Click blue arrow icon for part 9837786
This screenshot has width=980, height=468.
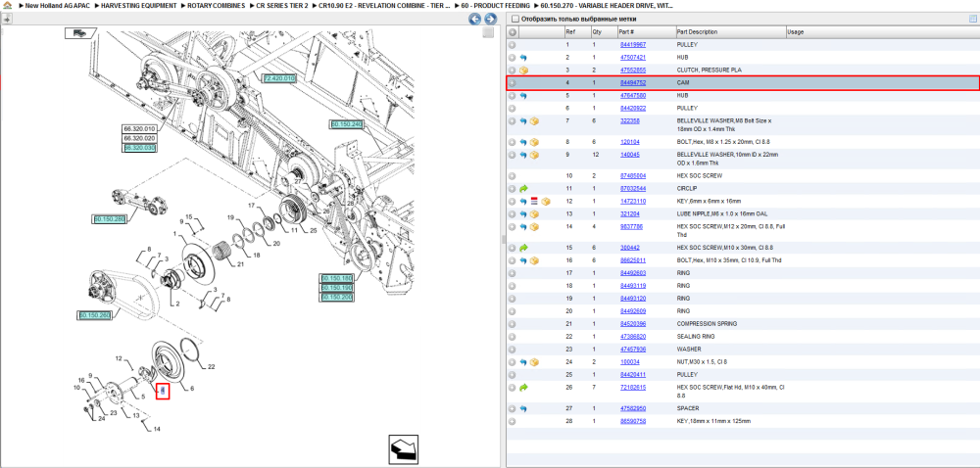523,227
